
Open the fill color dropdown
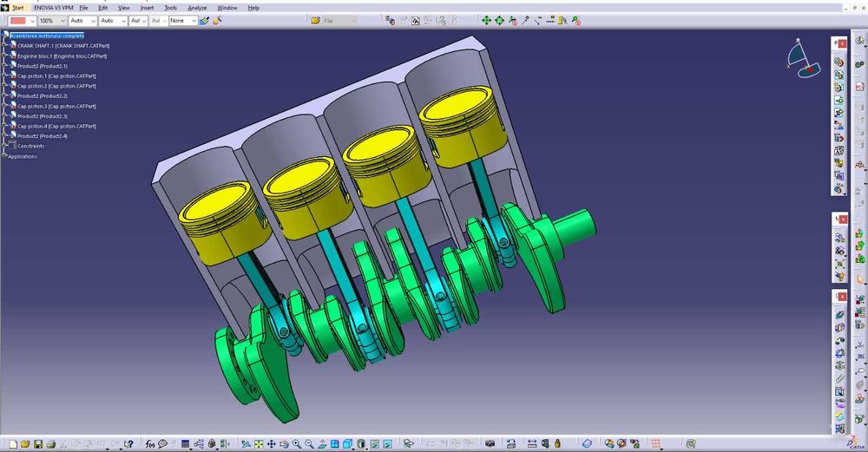(32, 21)
